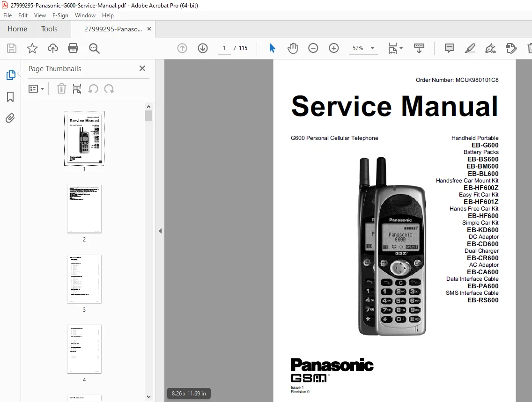532x402 pixels.
Task: Open thumbnails options dropdown menu
Action: tap(36, 89)
